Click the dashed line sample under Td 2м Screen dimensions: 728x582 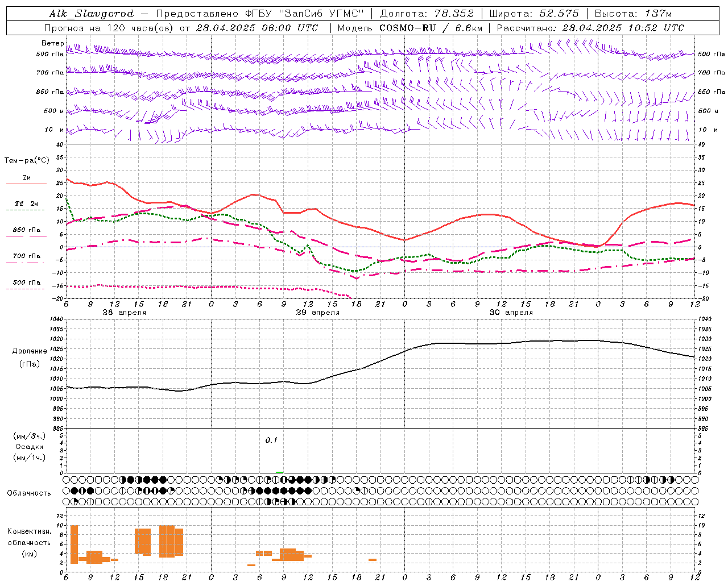point(26,210)
